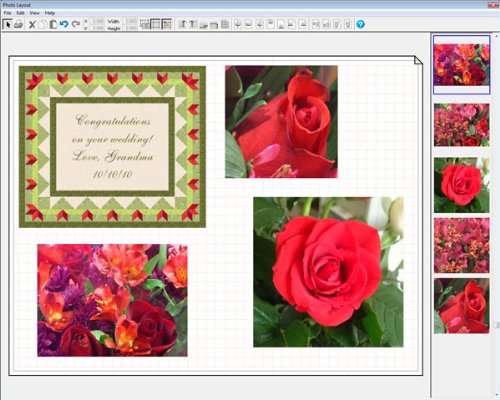Open the File menu
The width and height of the screenshot is (500, 400).
pyautogui.click(x=7, y=13)
